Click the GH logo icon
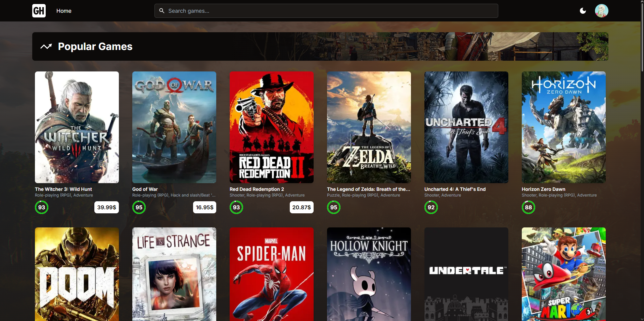The height and width of the screenshot is (321, 644). click(x=39, y=10)
